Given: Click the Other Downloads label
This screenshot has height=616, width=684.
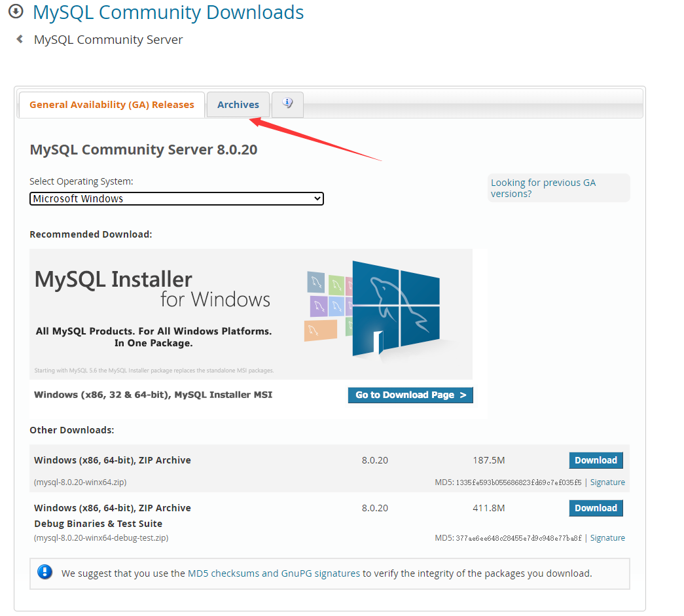Looking at the screenshot, I should click(72, 430).
